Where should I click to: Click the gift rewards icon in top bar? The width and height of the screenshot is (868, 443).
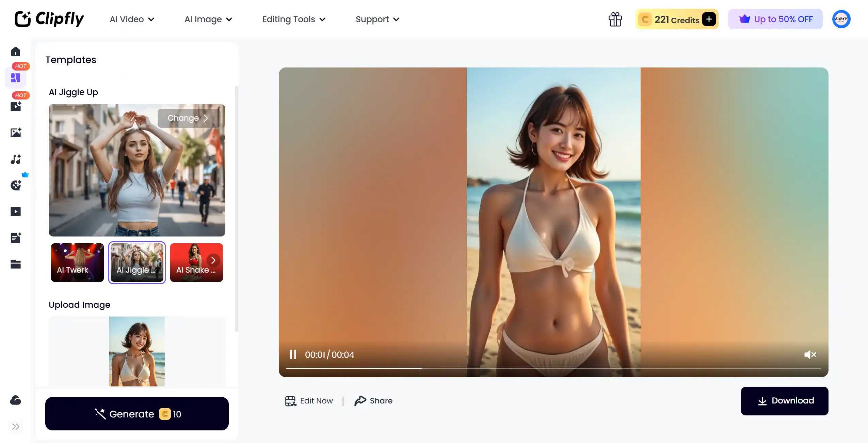pos(615,19)
